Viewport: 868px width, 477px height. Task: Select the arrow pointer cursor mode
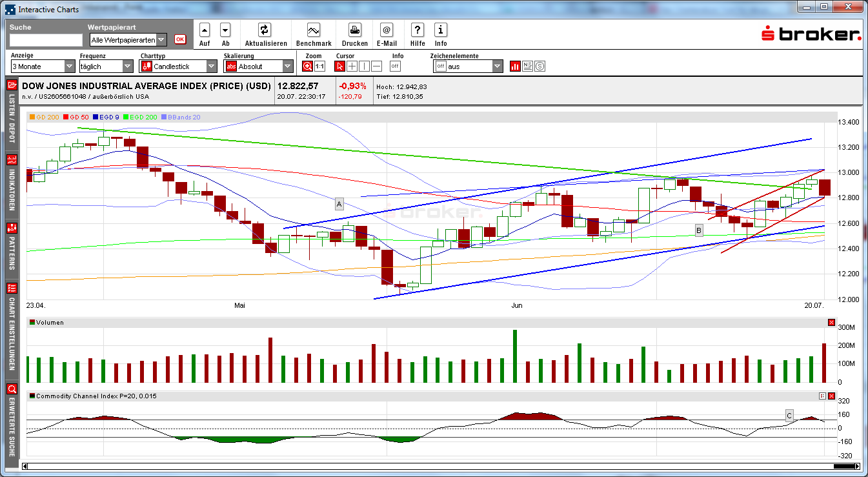pos(339,66)
